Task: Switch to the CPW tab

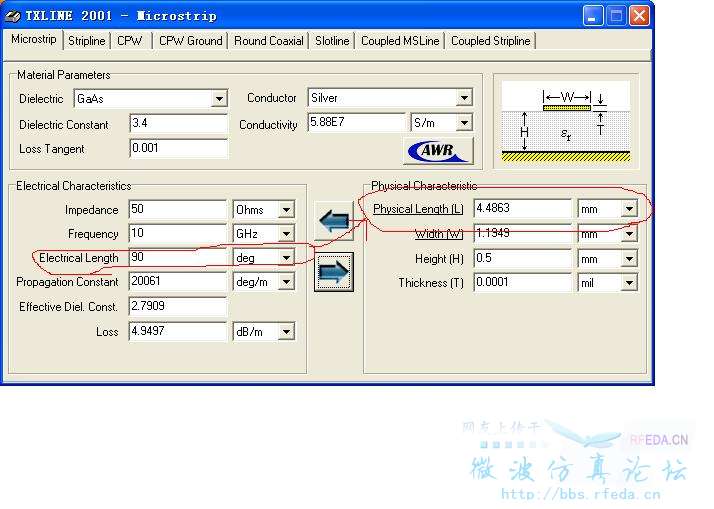Action: pyautogui.click(x=130, y=41)
